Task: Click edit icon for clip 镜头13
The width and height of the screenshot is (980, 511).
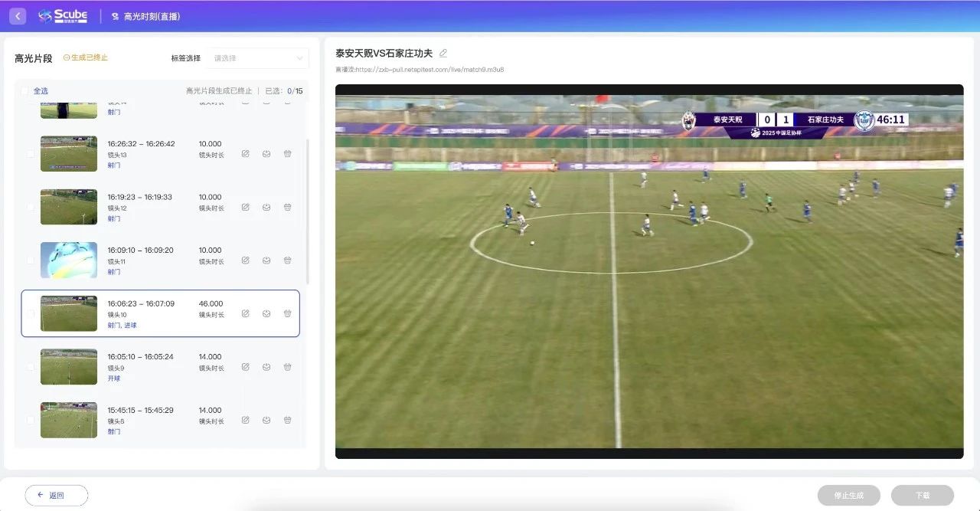Action: (245, 153)
